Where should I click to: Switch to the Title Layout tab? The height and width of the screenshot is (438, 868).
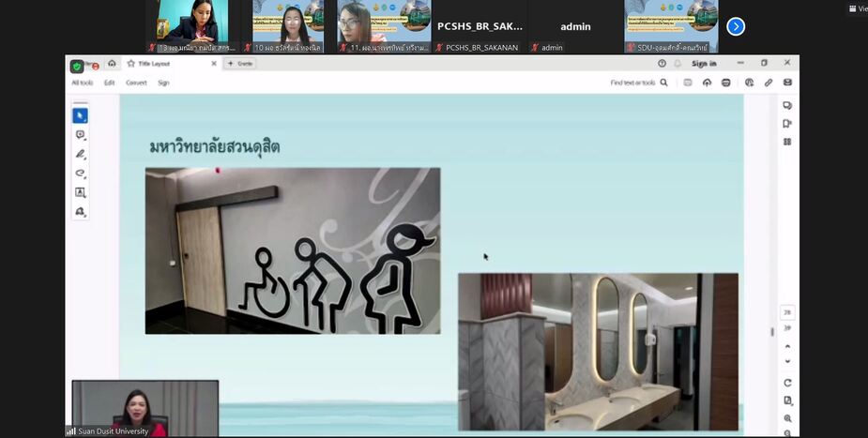click(171, 64)
